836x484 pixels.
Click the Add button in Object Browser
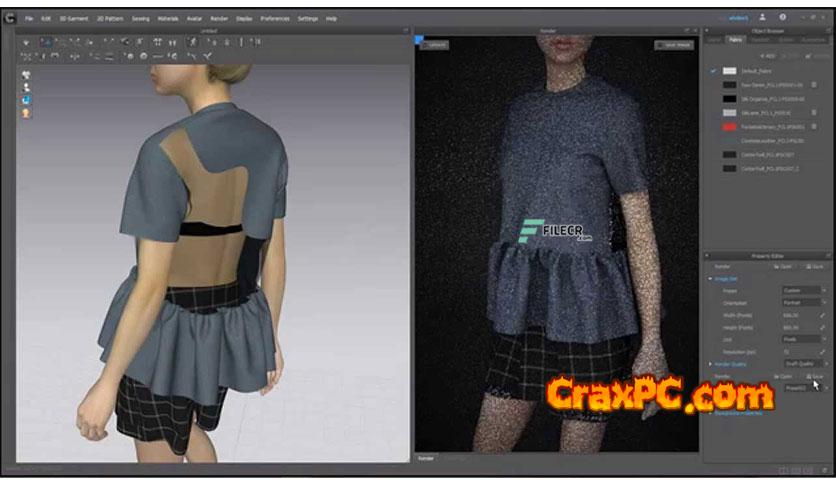pyautogui.click(x=769, y=55)
